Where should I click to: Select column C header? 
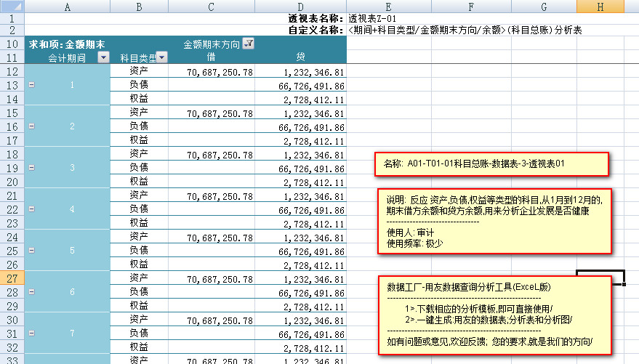pos(211,6)
